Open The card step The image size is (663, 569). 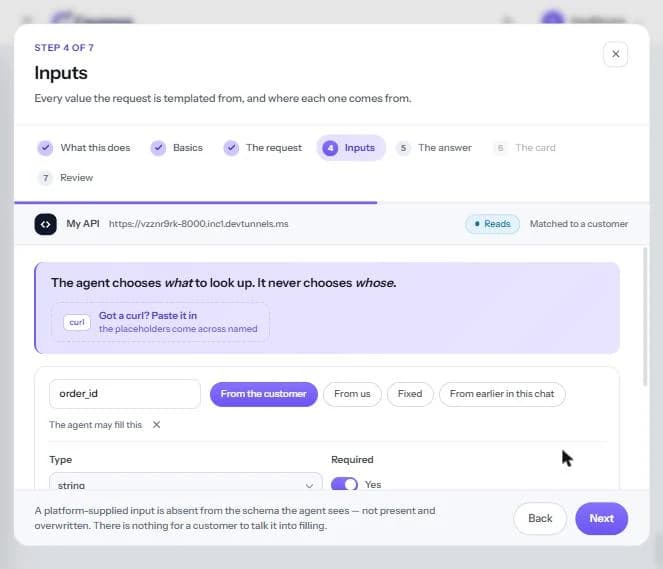[x=525, y=148]
